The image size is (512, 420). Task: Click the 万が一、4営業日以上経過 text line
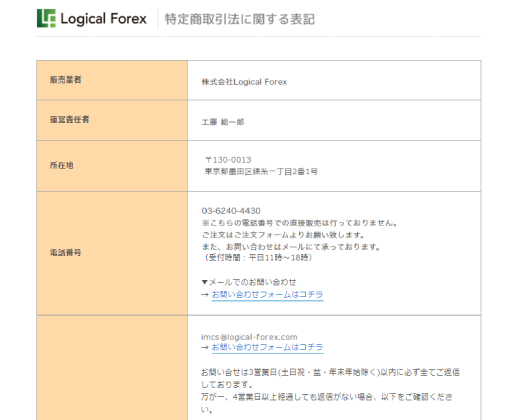(x=327, y=403)
